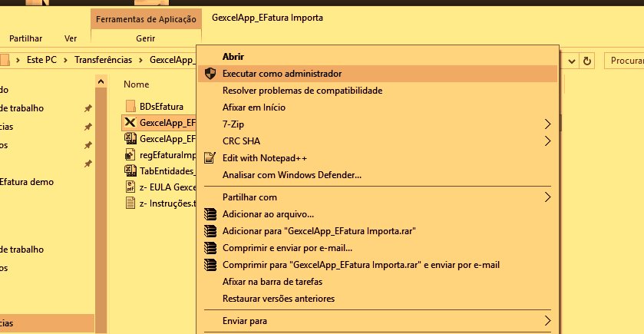Expand the 7-Zip submenu
This screenshot has width=644, height=334.
point(547,124)
